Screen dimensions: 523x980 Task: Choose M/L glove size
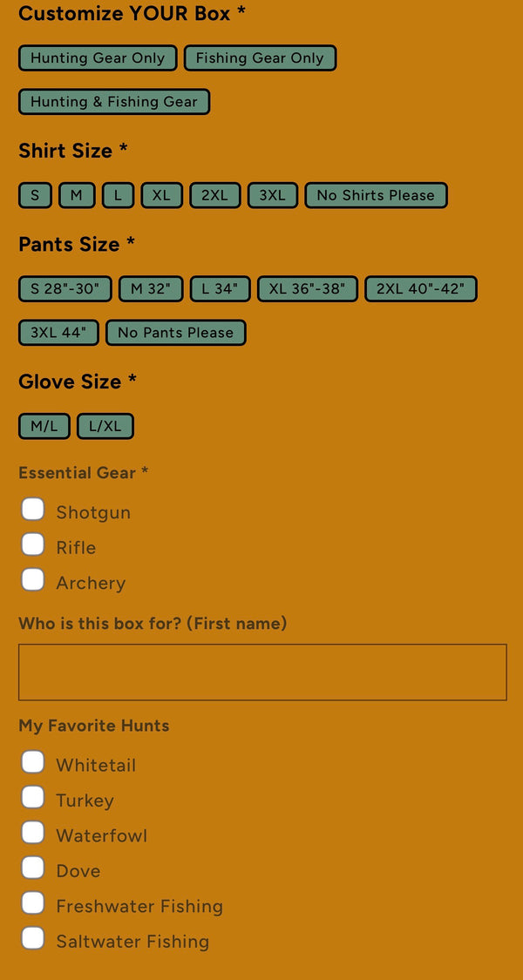click(44, 426)
